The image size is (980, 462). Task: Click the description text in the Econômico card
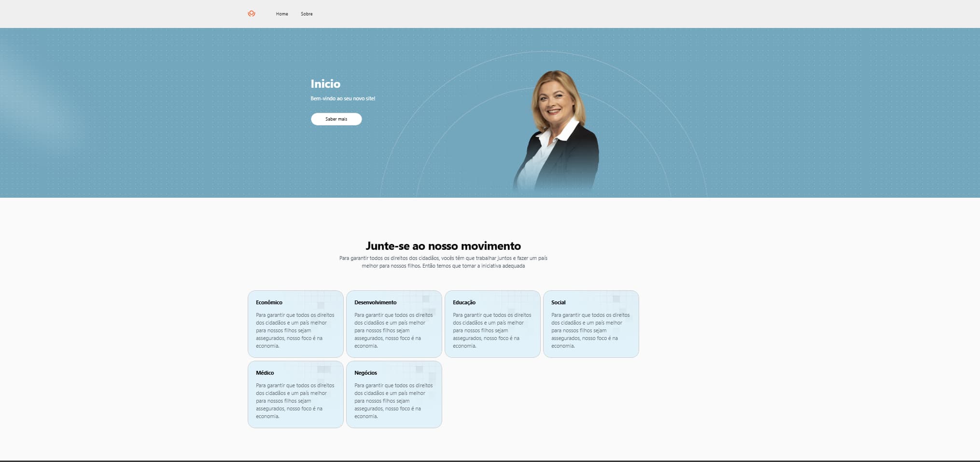[295, 330]
